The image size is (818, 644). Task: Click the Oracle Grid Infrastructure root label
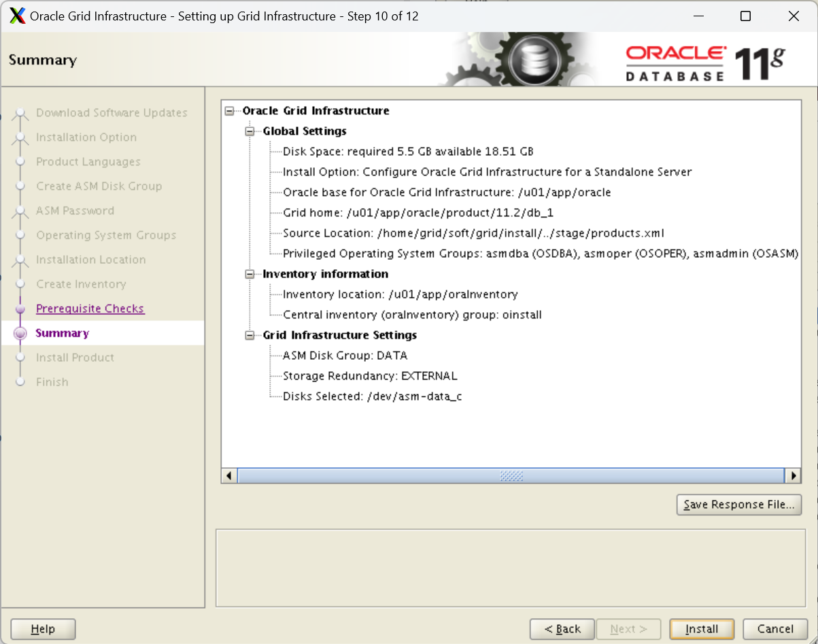(316, 111)
